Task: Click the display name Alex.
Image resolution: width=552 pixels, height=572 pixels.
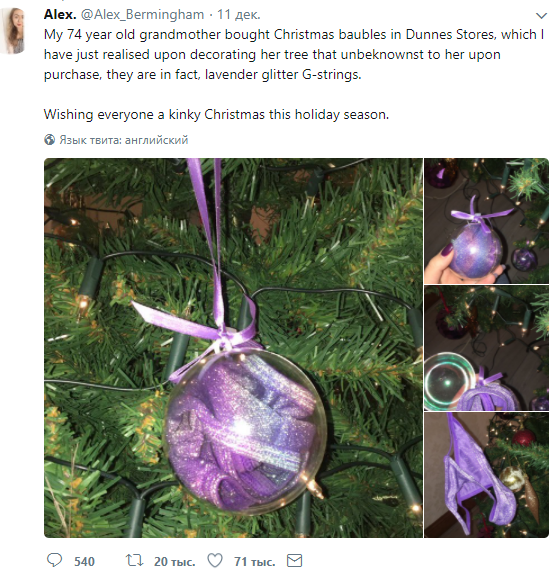Action: (x=60, y=15)
